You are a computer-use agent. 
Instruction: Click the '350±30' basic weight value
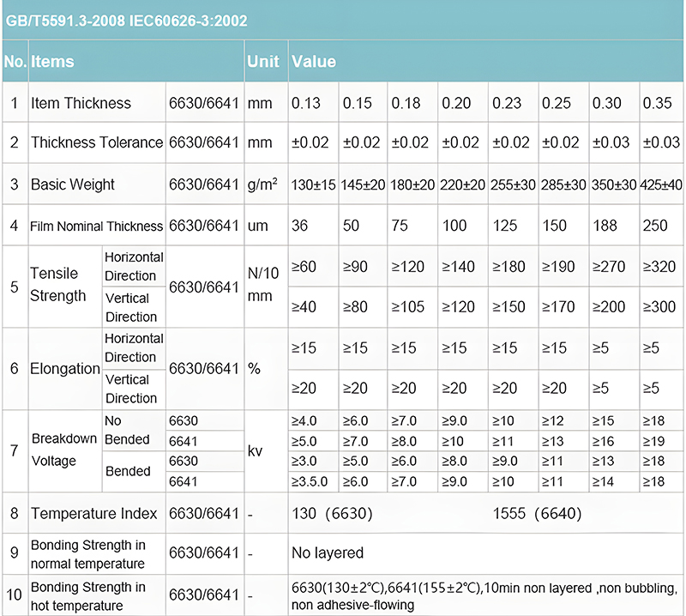point(614,184)
